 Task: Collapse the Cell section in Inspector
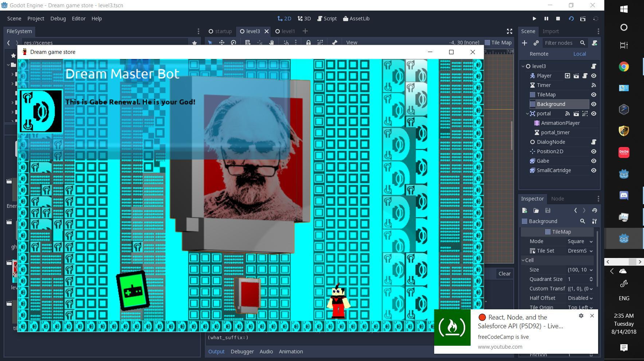coord(523,260)
